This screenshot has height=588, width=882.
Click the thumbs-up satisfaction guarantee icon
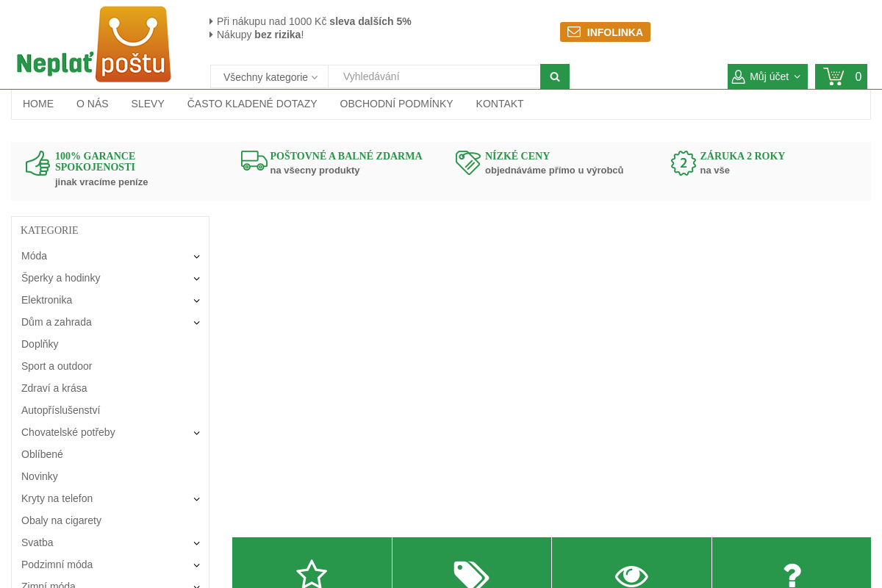click(37, 163)
